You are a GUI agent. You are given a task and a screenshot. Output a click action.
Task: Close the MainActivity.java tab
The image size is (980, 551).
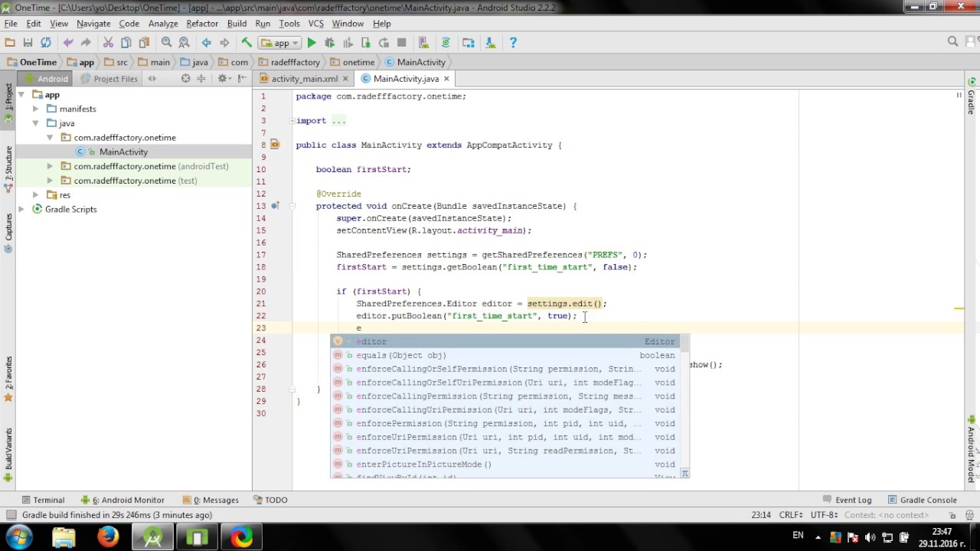coord(446,79)
